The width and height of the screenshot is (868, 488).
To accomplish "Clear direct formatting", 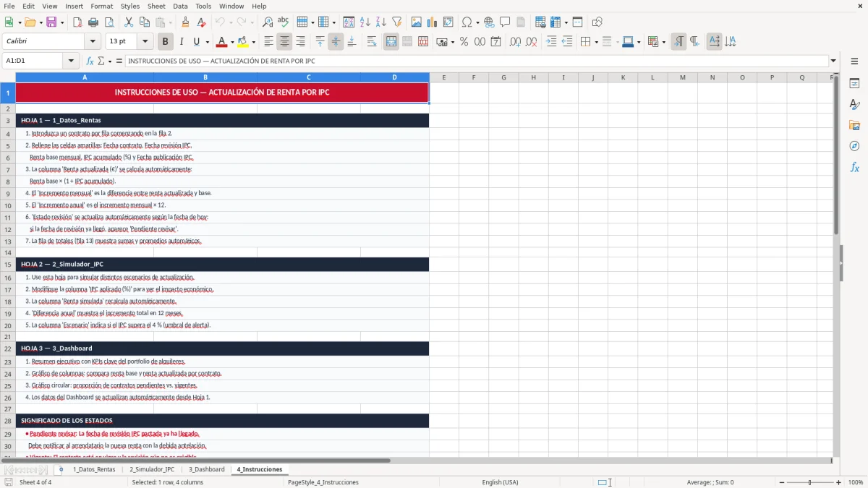I will coord(201,22).
